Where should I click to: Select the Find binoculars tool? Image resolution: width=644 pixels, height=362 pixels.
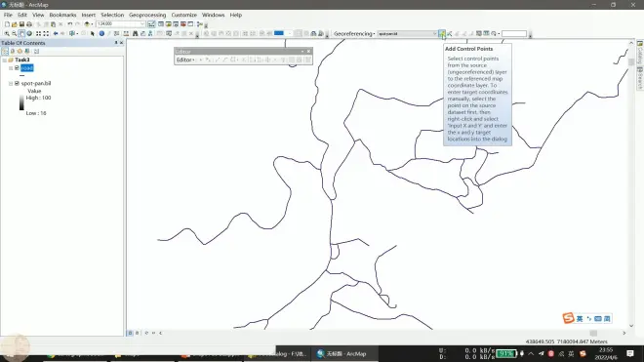tap(135, 34)
